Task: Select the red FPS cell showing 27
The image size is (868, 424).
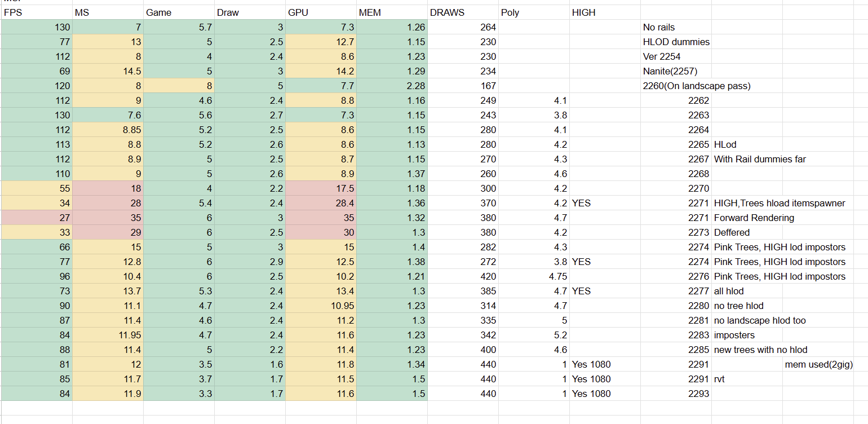Action: pos(37,218)
